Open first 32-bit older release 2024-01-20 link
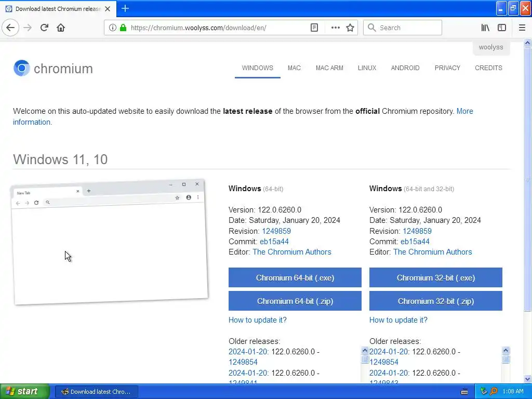 389,352
